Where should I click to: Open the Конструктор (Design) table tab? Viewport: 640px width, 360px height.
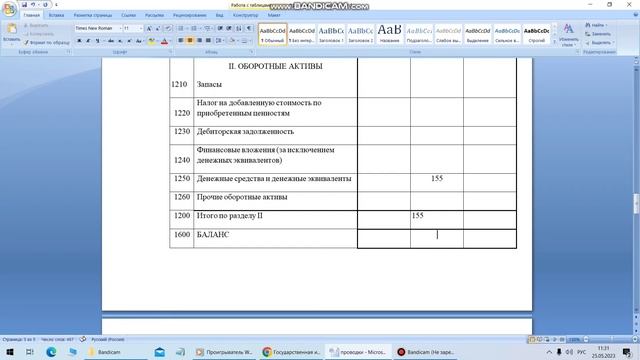pos(245,15)
